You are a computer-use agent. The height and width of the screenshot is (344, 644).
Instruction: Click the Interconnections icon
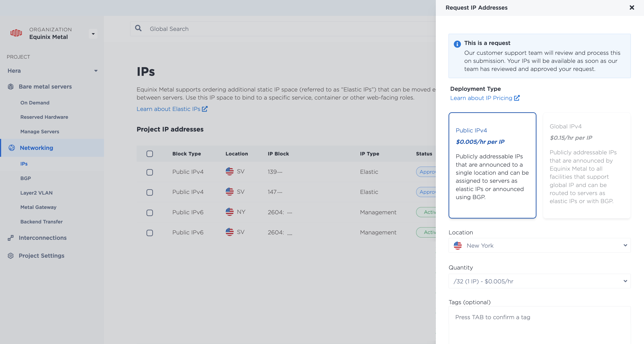coord(11,238)
